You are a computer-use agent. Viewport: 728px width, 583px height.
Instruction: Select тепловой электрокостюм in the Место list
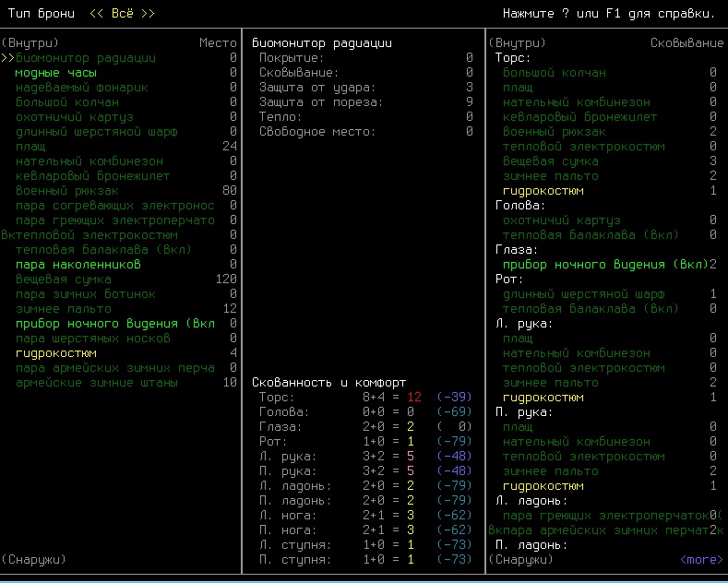[x=119, y=235]
